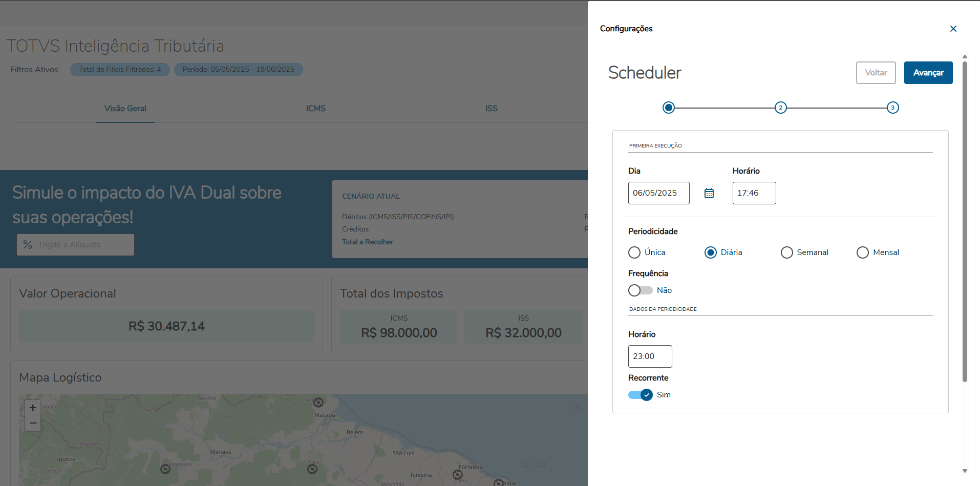
Task: Click the PRIMEIRA EXECUÇÃO section label
Action: [655, 146]
